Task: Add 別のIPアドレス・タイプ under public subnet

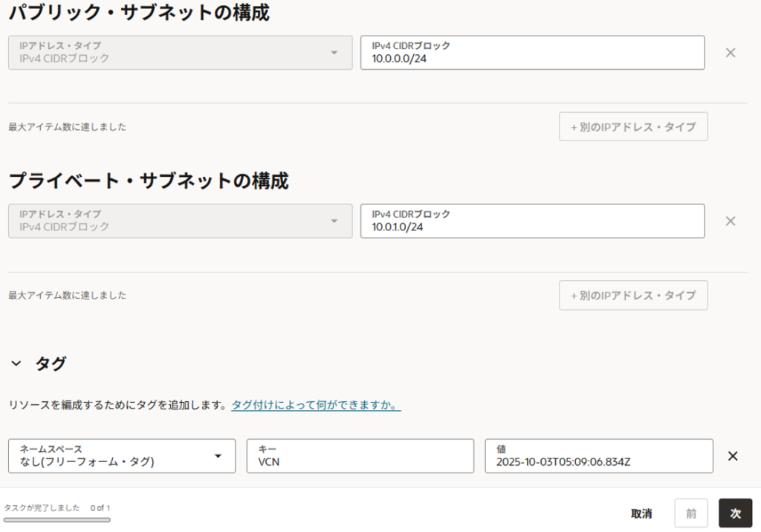Action: click(633, 127)
